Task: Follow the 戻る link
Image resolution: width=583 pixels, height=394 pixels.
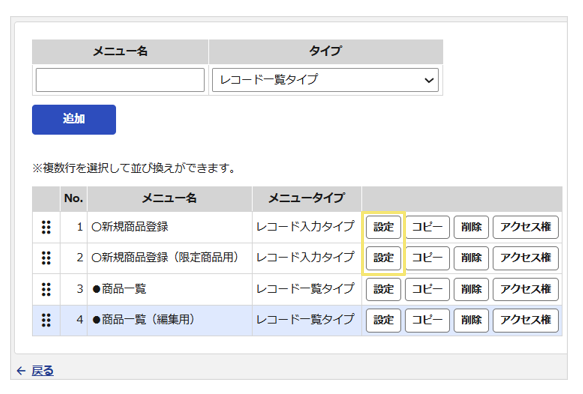Action: (42, 371)
